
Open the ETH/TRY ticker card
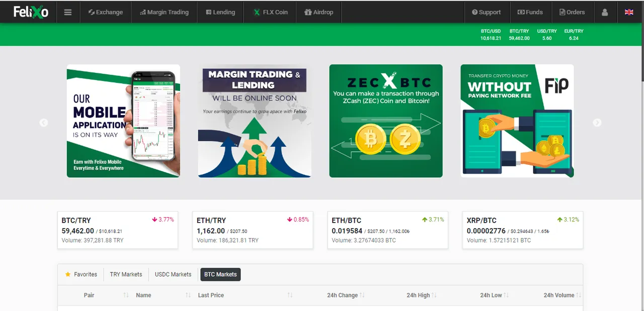[x=253, y=230]
